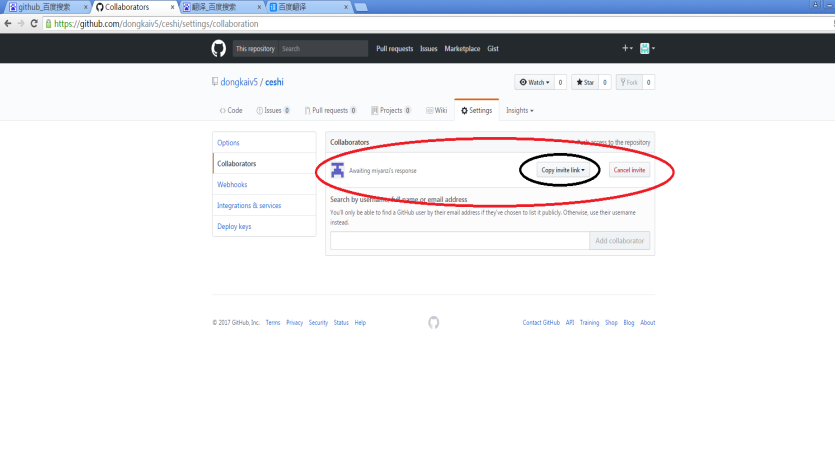Click the forks count next to Fork
836x459 pixels.
click(648, 82)
